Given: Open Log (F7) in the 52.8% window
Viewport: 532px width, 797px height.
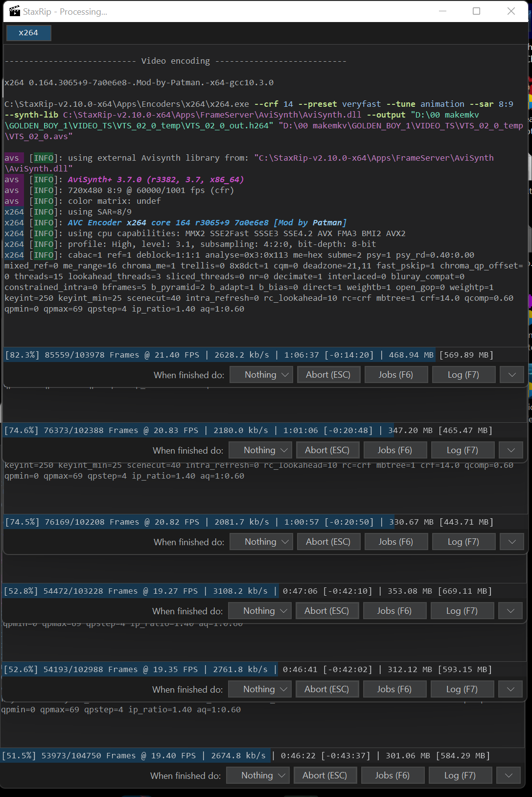Looking at the screenshot, I should tap(462, 611).
